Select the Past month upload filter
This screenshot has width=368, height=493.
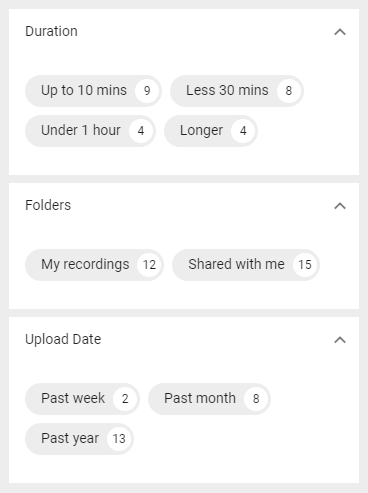(x=209, y=399)
